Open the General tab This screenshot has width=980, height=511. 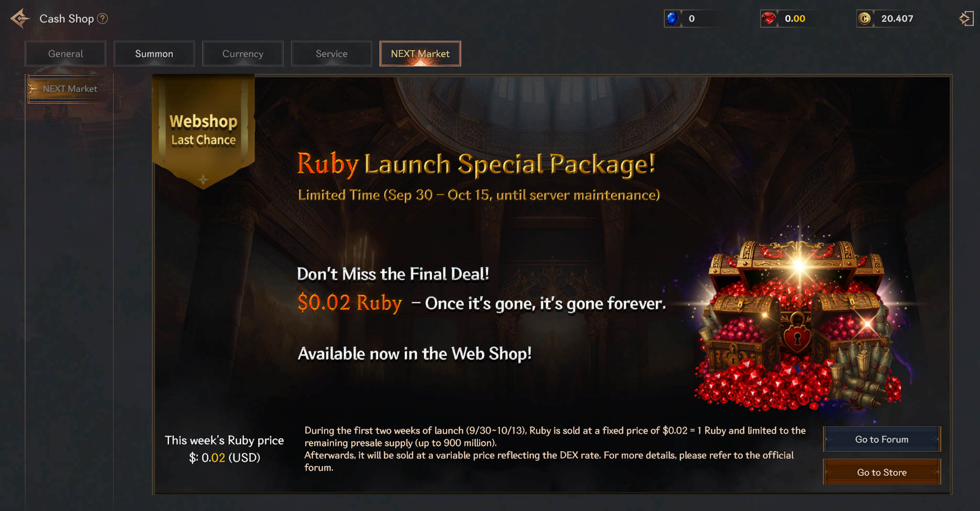(x=65, y=53)
